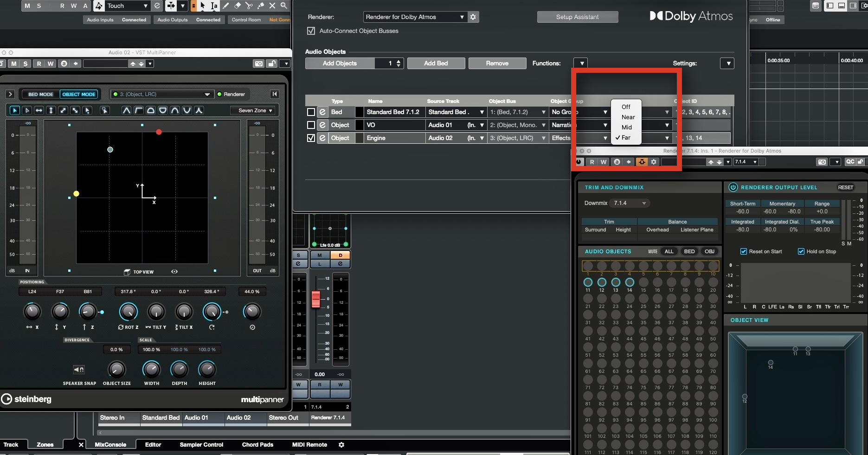Click audio object circle 11 in Renderer grid
This screenshot has height=455, width=868.
[x=588, y=282]
